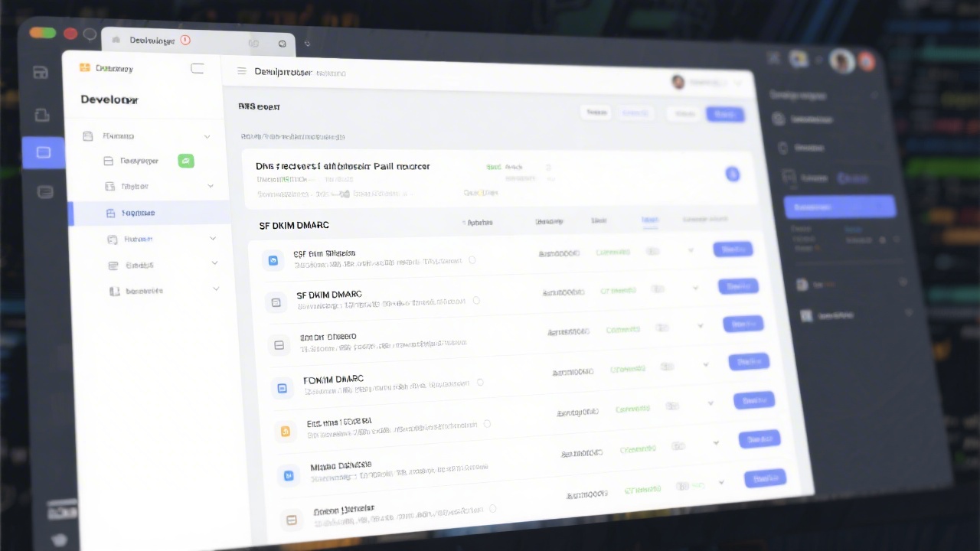Switch to the underlined Latest column tab

649,221
